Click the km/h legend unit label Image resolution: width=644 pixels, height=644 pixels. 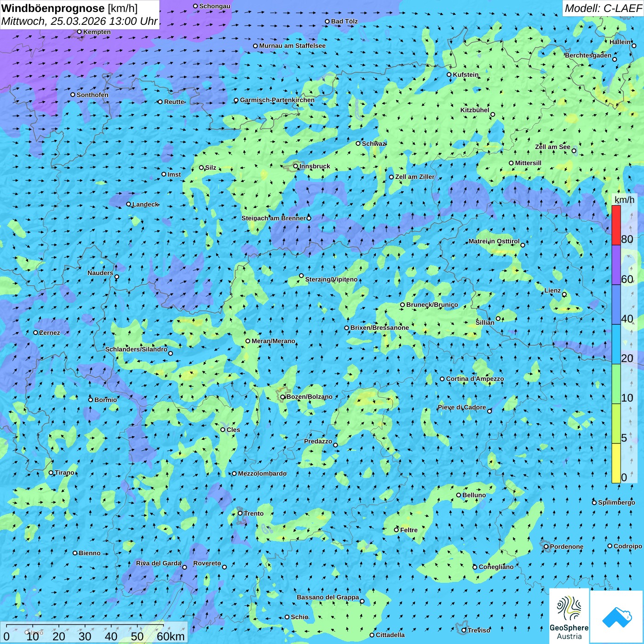click(x=624, y=200)
